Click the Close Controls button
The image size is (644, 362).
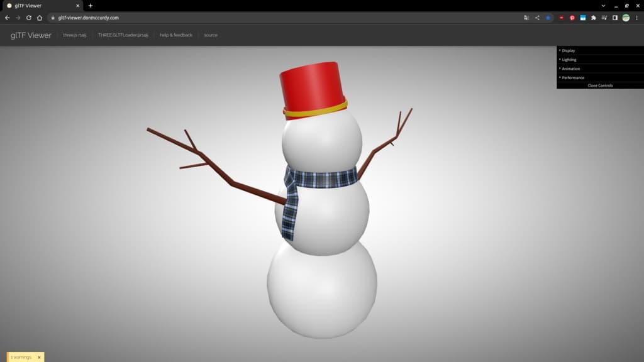coord(600,85)
